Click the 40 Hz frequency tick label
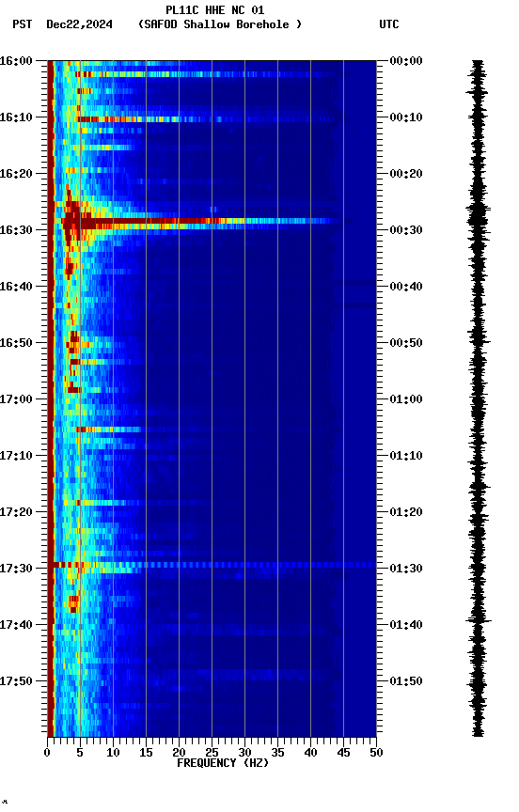The height and width of the screenshot is (812, 519). click(x=310, y=754)
